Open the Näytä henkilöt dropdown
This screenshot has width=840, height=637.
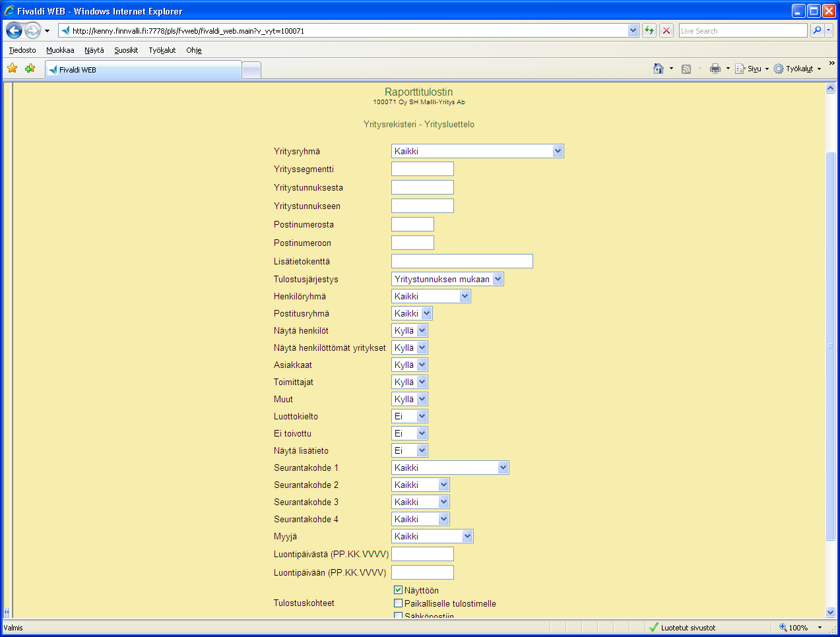point(410,330)
